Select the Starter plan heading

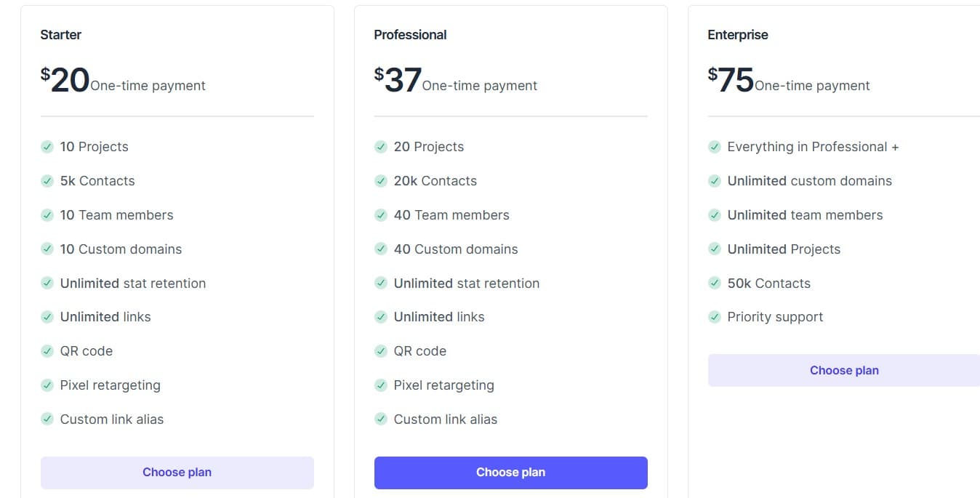point(60,34)
